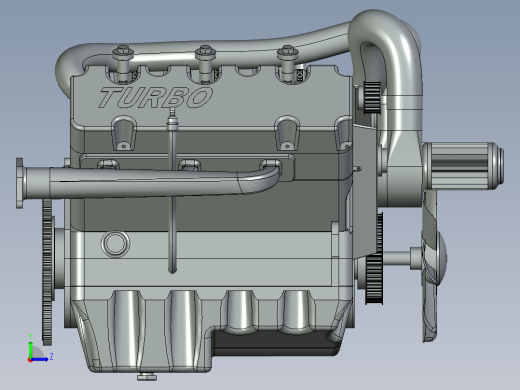Click the blue Z axis of the triad
The image size is (520, 390).
point(40,359)
